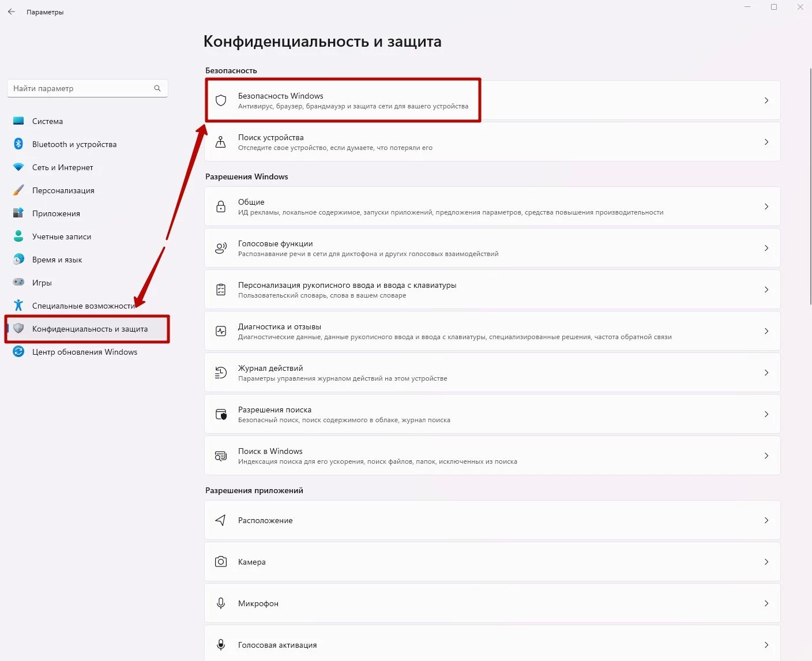Click the back arrow in the title bar
Screen dimensions: 812x661
(12, 12)
